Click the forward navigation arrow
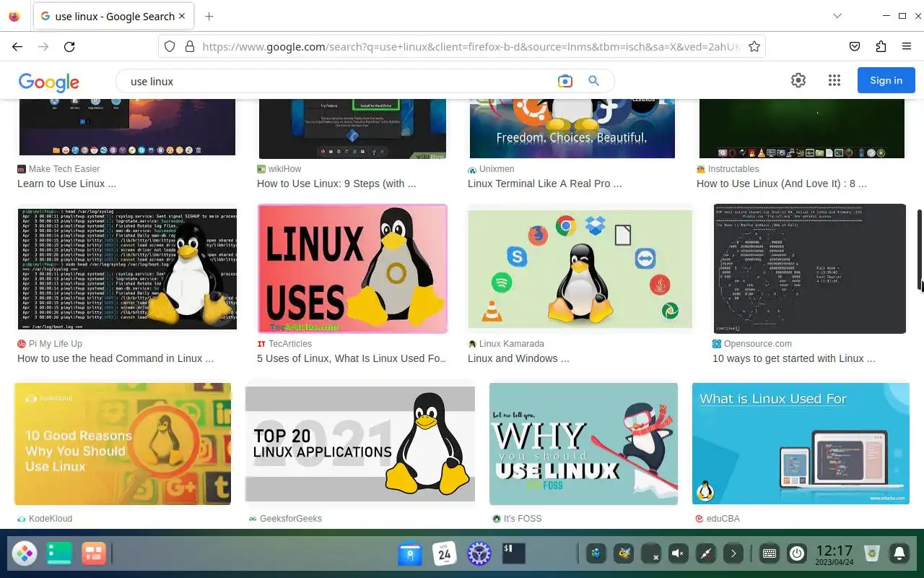924x578 pixels. [43, 46]
